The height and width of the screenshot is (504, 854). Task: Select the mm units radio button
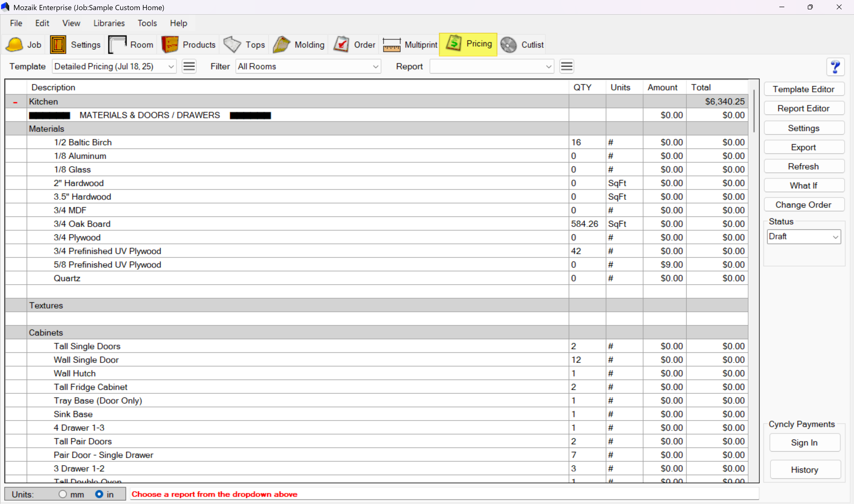[x=63, y=494]
